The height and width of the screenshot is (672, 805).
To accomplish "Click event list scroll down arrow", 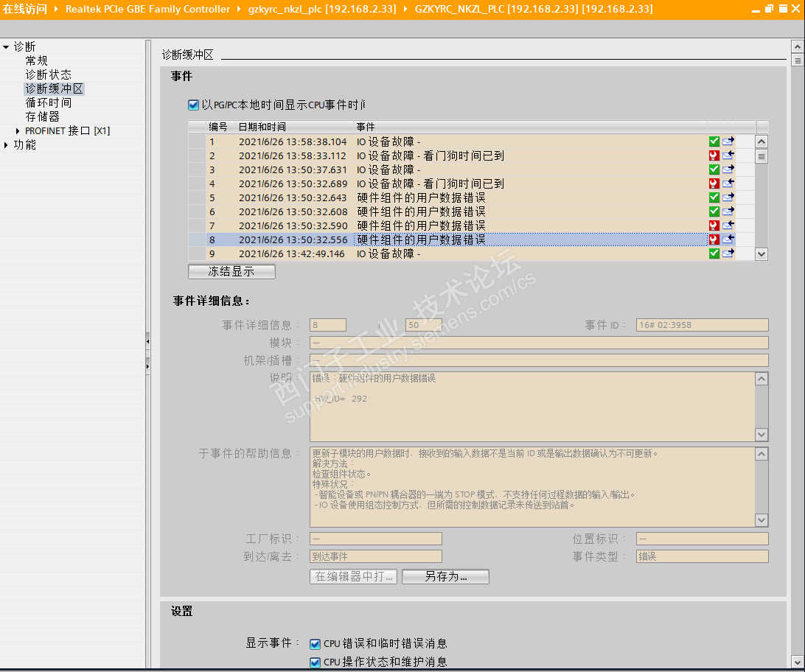I will pyautogui.click(x=762, y=254).
